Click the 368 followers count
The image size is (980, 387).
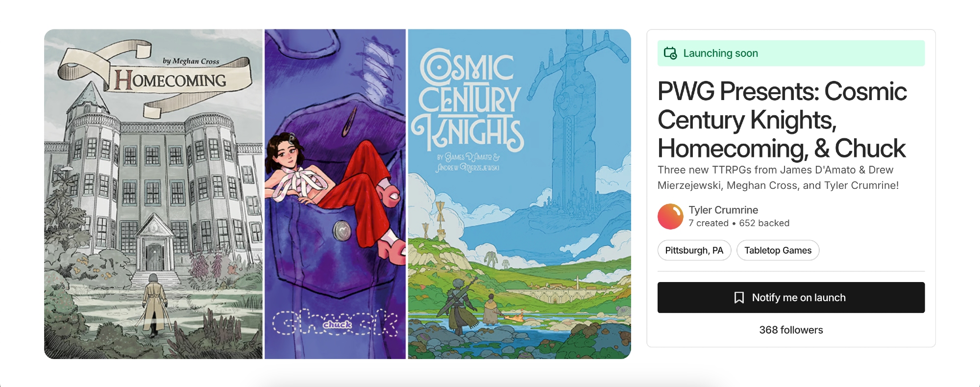tap(791, 330)
